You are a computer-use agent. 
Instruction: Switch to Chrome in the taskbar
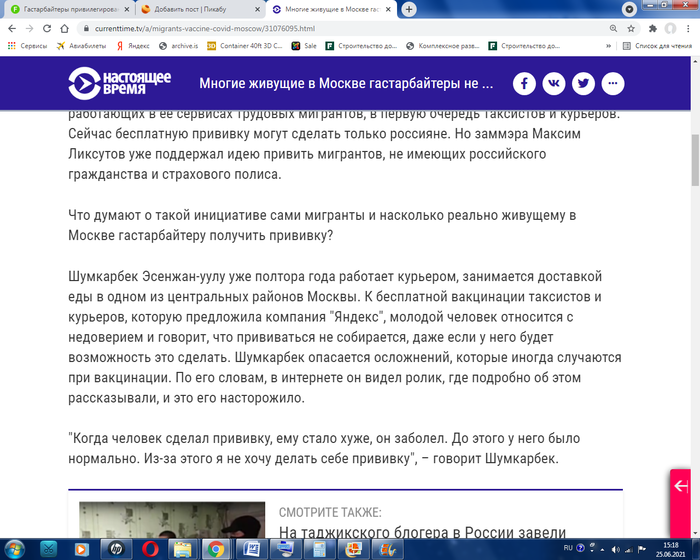pyautogui.click(x=216, y=549)
